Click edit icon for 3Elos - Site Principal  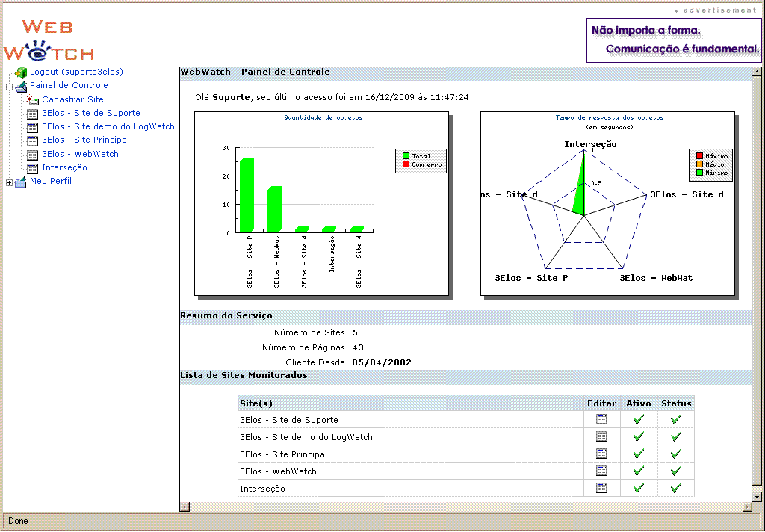tap(601, 454)
